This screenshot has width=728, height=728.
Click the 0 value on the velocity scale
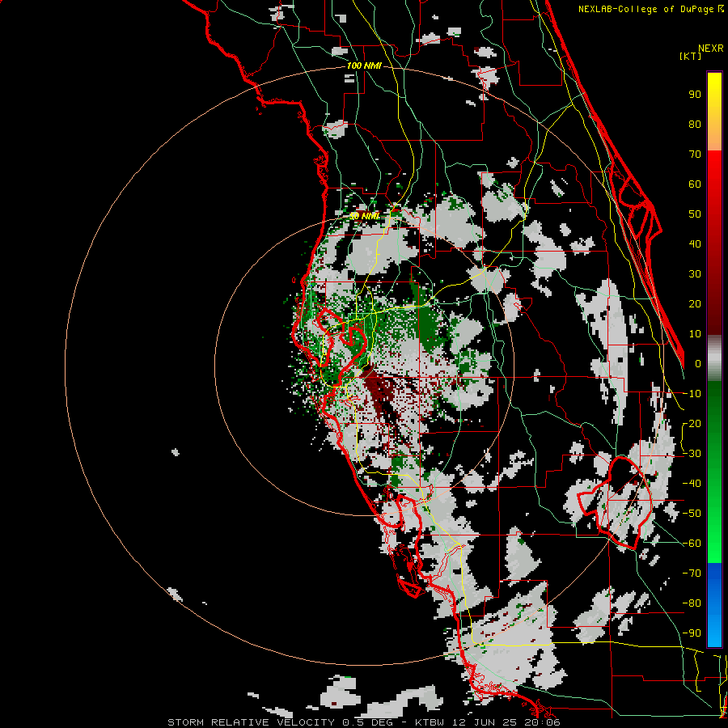click(x=698, y=364)
